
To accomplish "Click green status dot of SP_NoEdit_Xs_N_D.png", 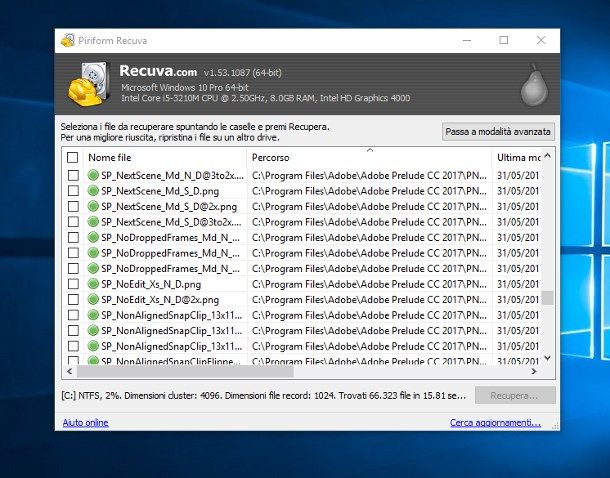I will (93, 284).
